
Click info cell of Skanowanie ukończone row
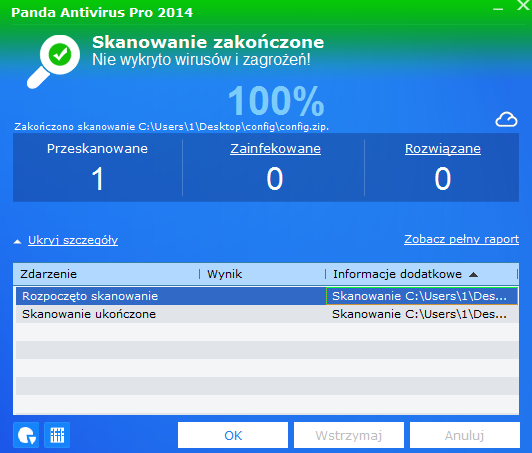pyautogui.click(x=422, y=314)
